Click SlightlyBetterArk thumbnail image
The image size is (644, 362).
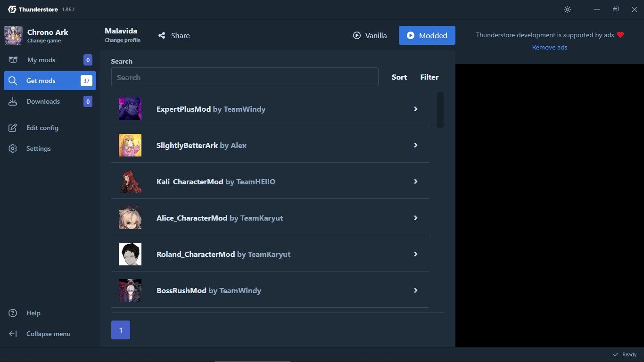pyautogui.click(x=130, y=145)
